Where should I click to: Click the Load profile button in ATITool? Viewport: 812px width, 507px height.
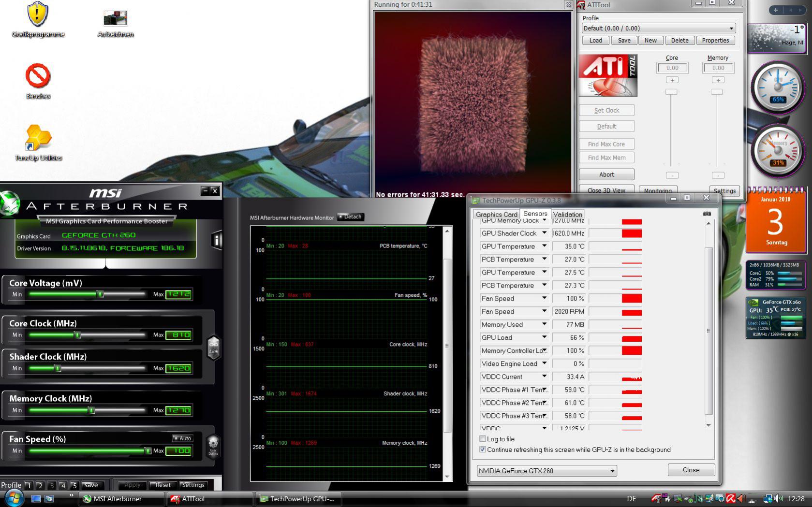[596, 41]
